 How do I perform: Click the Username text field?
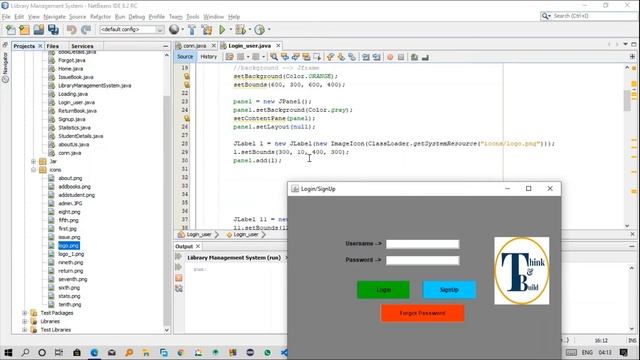point(422,244)
